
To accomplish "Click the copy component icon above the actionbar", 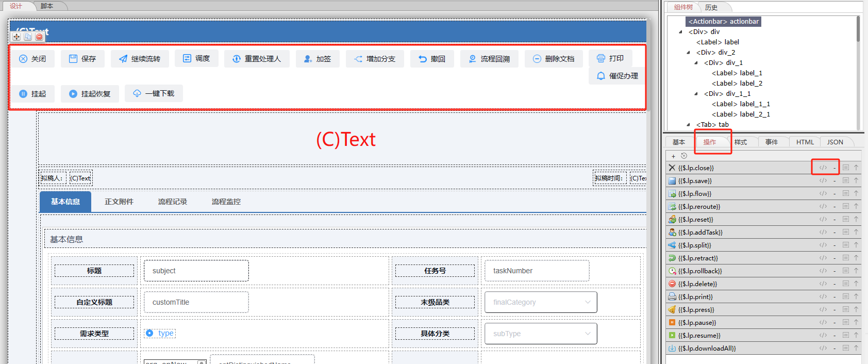I will coord(28,37).
